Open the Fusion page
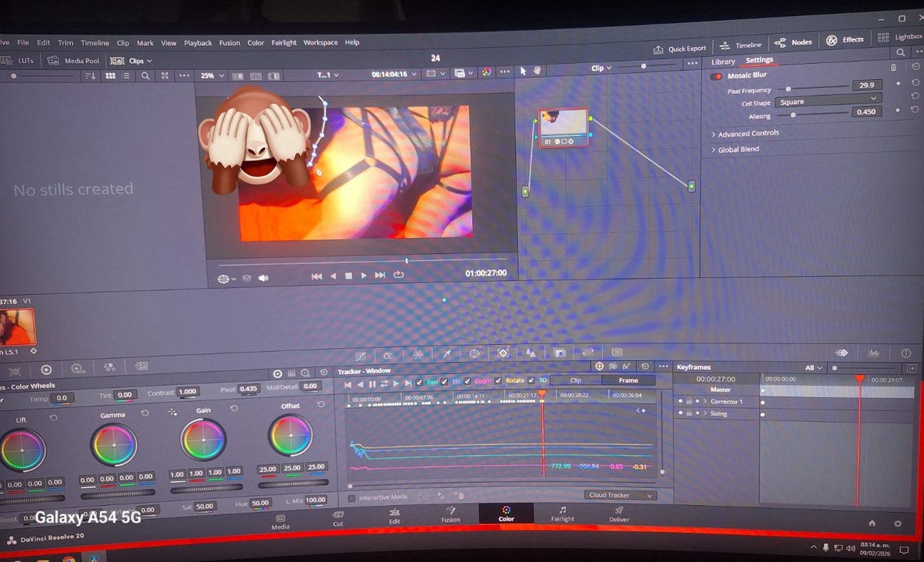This screenshot has width=924, height=562. pos(450,514)
